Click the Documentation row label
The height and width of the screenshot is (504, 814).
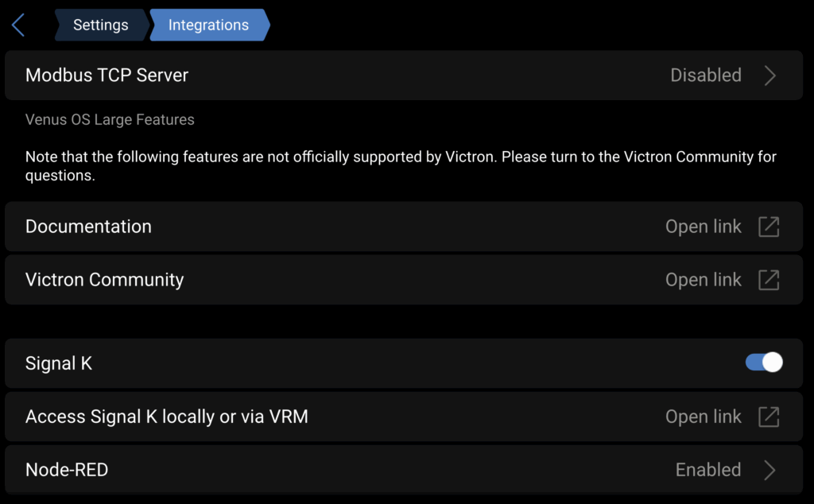point(88,227)
